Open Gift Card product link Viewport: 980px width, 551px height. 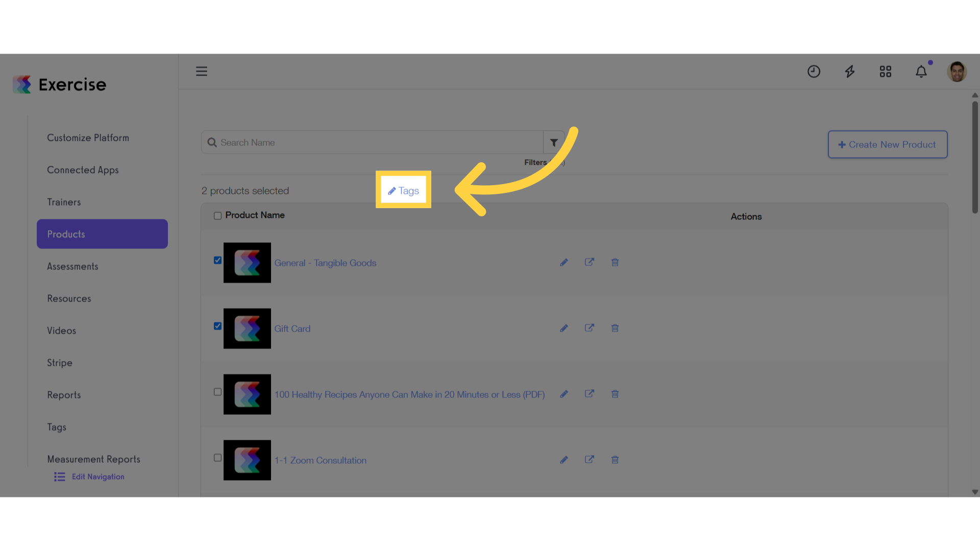pyautogui.click(x=292, y=329)
